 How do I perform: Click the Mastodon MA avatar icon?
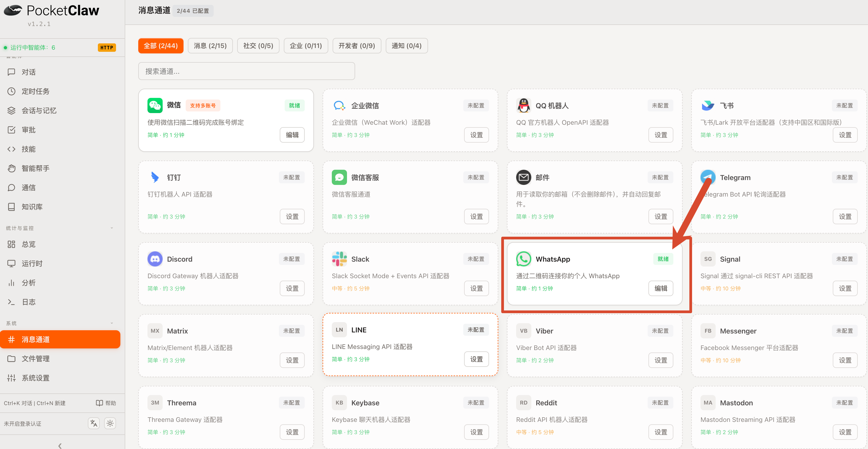[x=708, y=402]
